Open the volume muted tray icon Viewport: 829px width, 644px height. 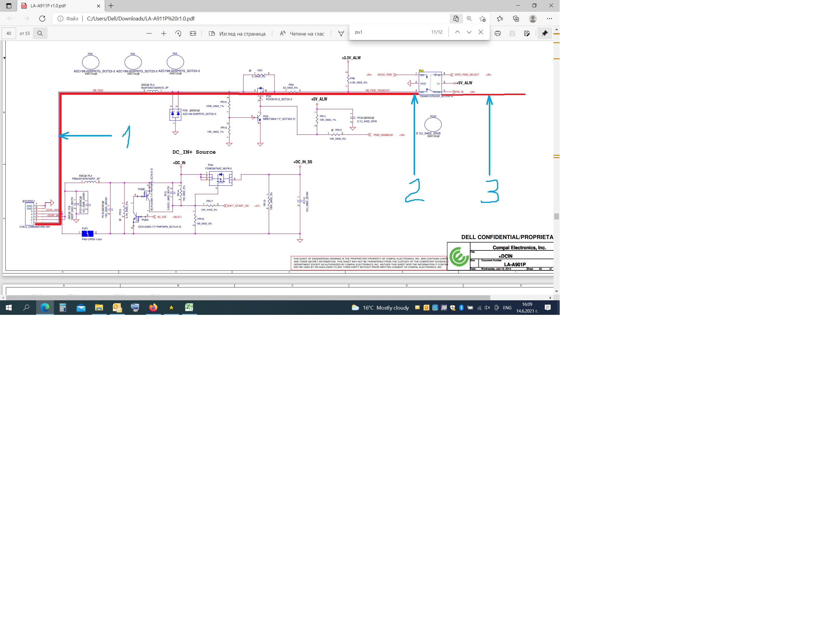click(x=487, y=308)
